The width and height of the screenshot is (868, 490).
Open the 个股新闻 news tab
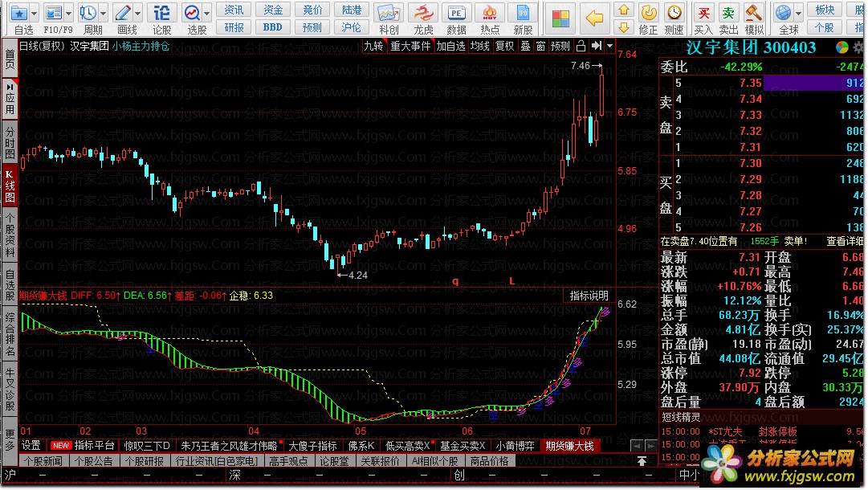pos(45,460)
